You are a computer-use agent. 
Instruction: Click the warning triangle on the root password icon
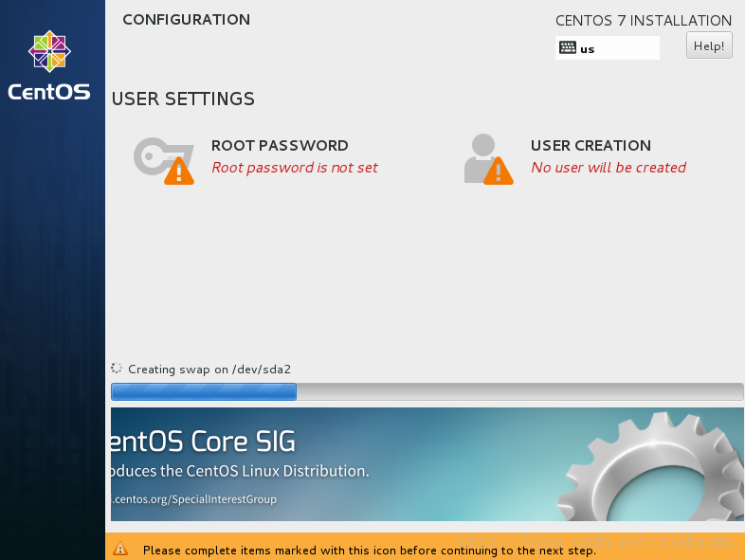tap(178, 172)
